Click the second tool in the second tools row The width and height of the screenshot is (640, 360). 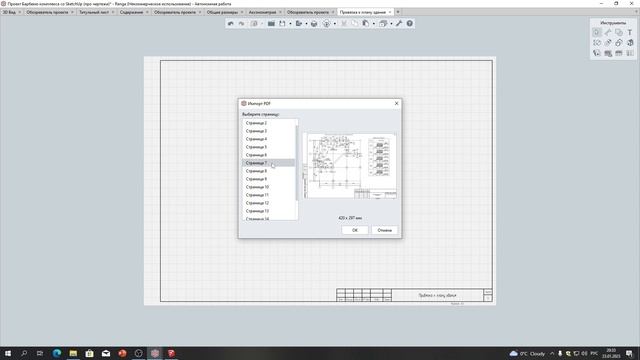608,43
